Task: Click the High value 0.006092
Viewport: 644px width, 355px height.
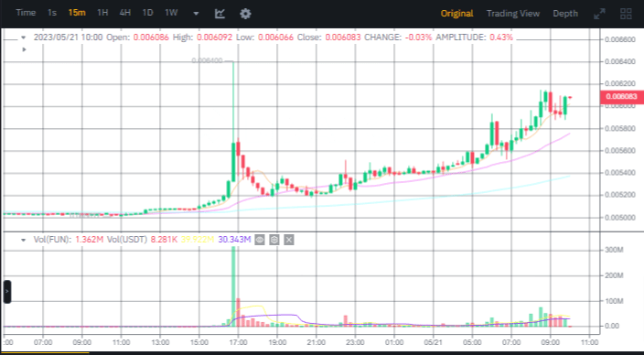Action: (214, 38)
